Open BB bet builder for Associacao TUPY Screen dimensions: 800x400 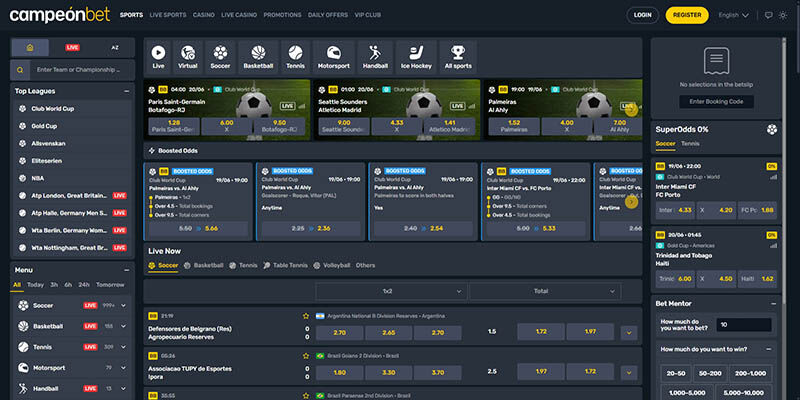153,356
